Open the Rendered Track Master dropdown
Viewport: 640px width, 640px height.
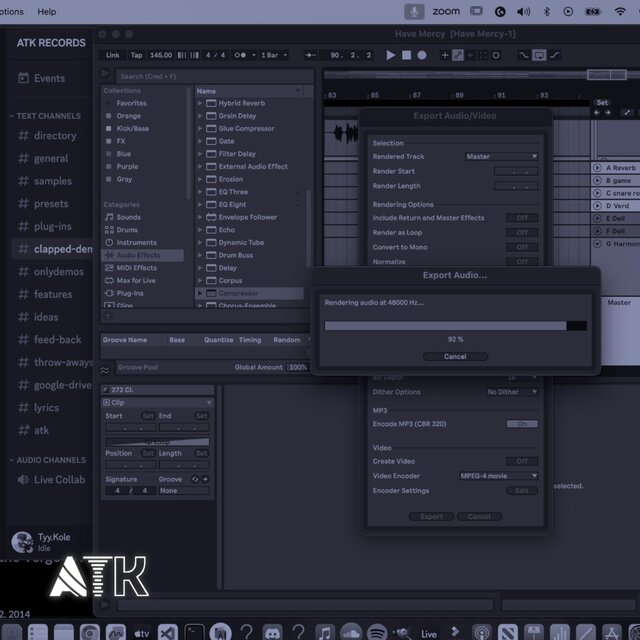coord(502,156)
